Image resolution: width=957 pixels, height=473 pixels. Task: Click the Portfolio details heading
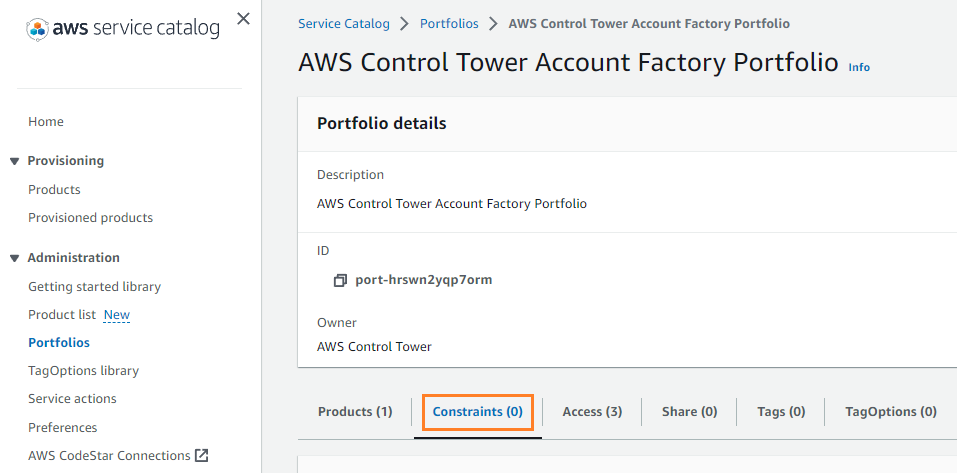381,123
